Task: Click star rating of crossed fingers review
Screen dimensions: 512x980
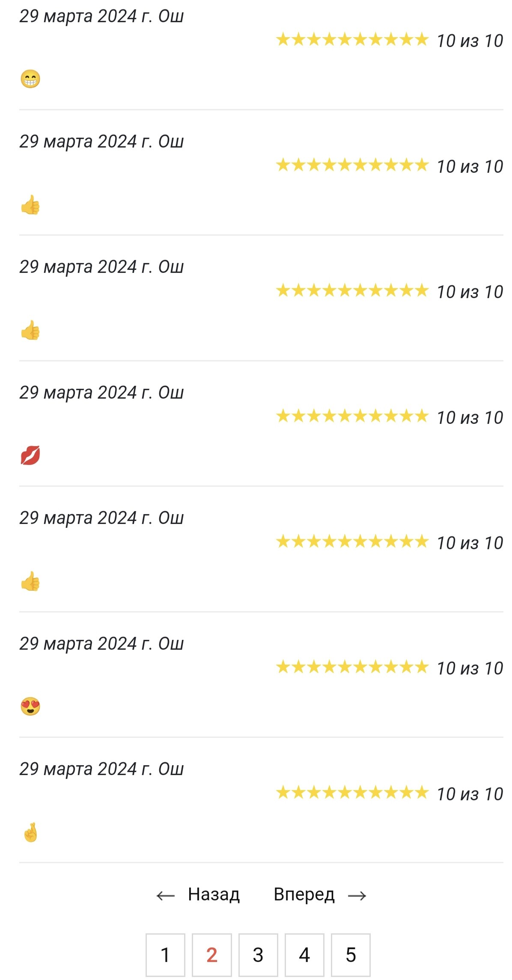Action: coord(352,793)
